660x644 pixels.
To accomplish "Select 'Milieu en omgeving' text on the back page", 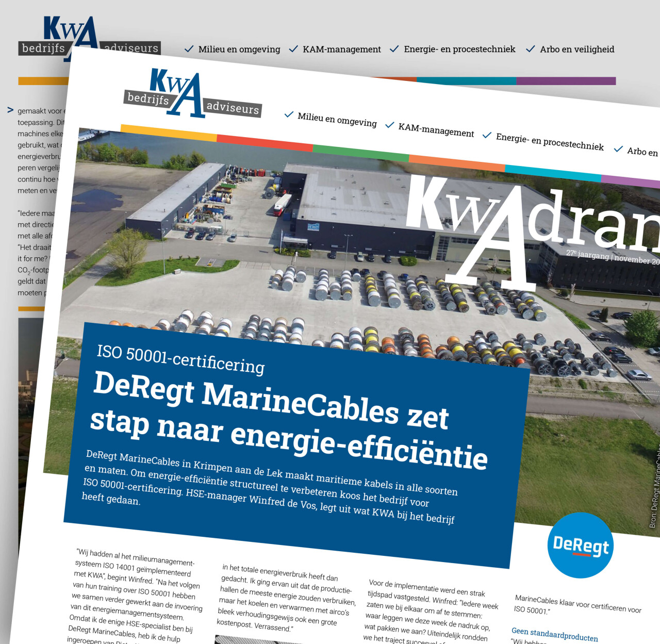I will (239, 49).
